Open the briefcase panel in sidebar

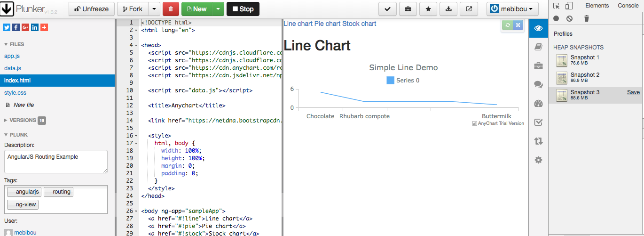click(x=539, y=65)
